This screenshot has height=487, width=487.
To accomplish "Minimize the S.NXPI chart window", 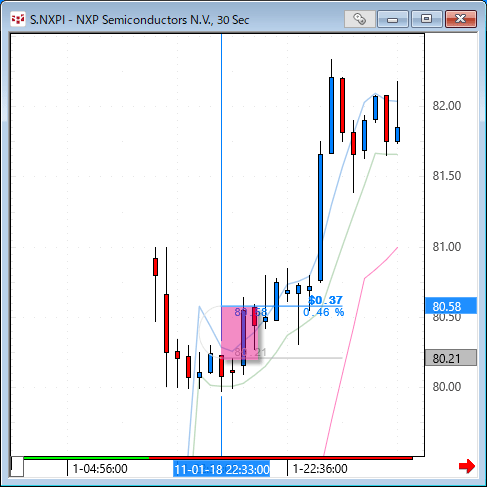I will coord(393,19).
